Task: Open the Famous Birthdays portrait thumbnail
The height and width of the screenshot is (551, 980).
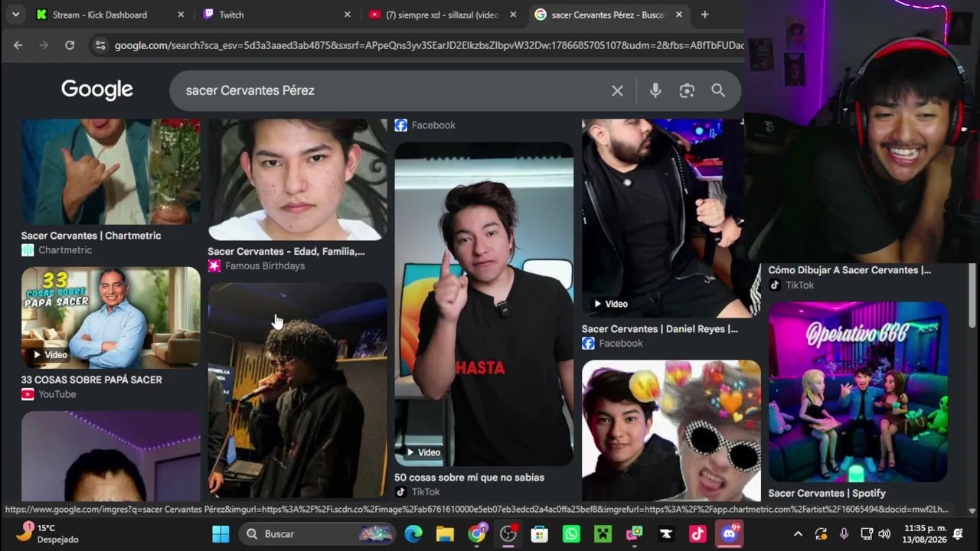Action: click(297, 179)
